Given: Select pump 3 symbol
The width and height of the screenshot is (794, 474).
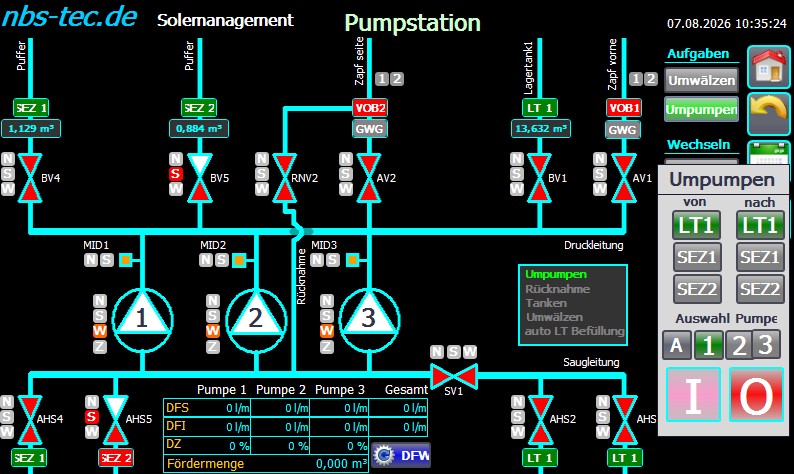Looking at the screenshot, I should click(369, 319).
